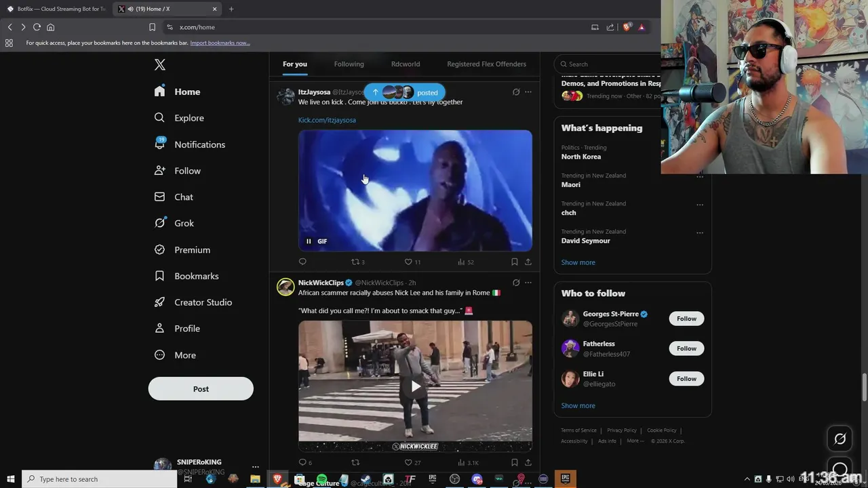Bookmark the ItzJaysosa post

pos(515,262)
